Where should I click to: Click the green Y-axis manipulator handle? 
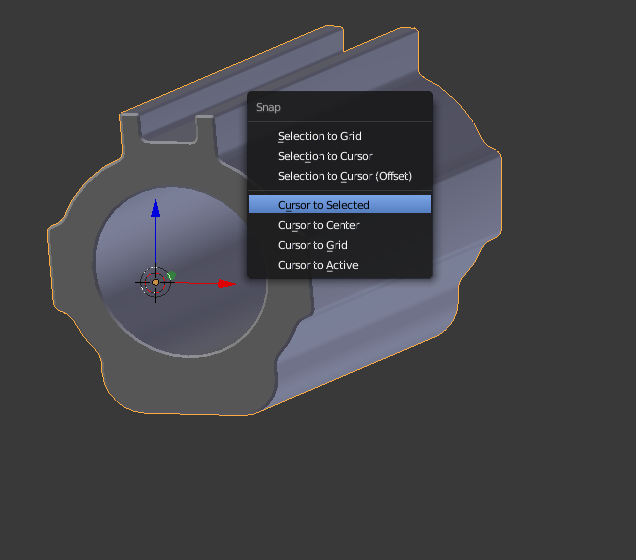point(172,275)
